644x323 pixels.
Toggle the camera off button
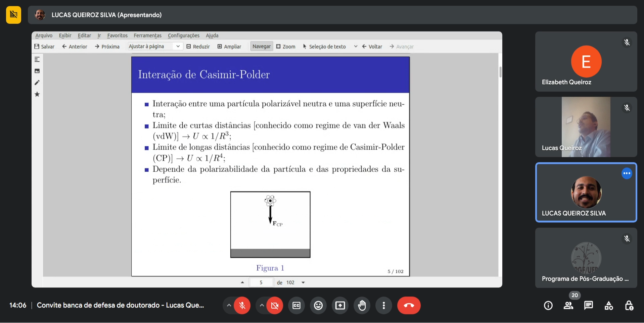click(275, 306)
